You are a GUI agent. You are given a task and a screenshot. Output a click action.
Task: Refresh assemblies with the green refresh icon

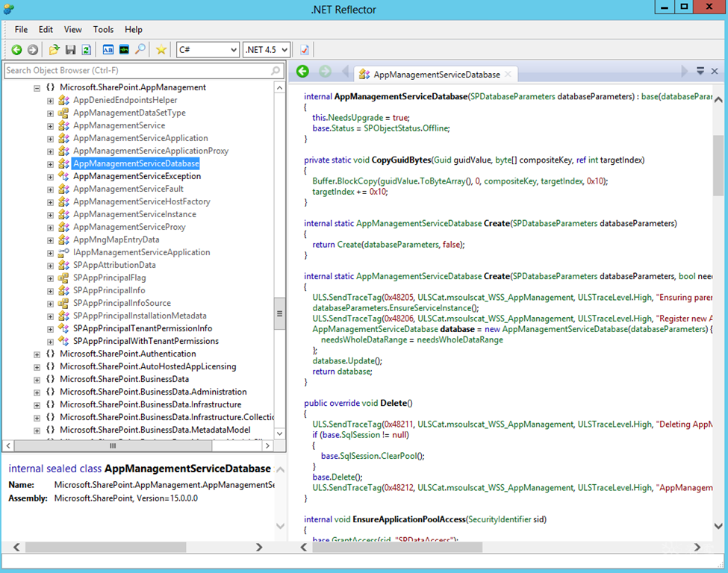[x=87, y=50]
